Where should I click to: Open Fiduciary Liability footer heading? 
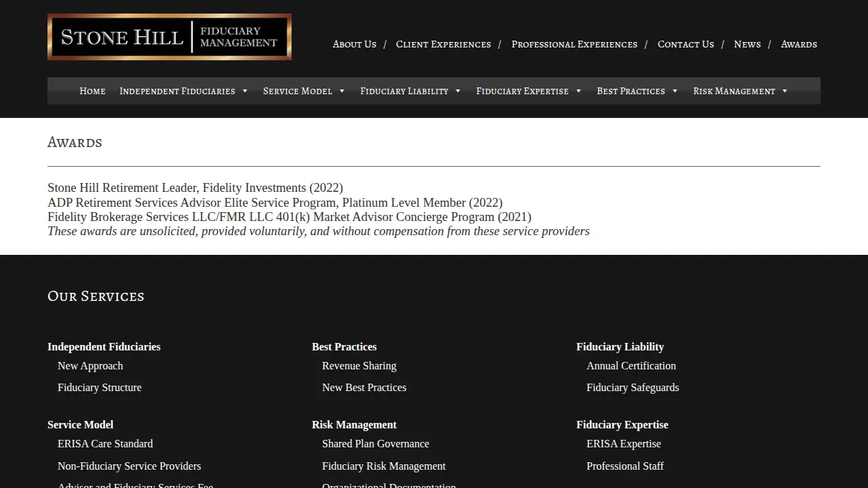[x=620, y=346]
